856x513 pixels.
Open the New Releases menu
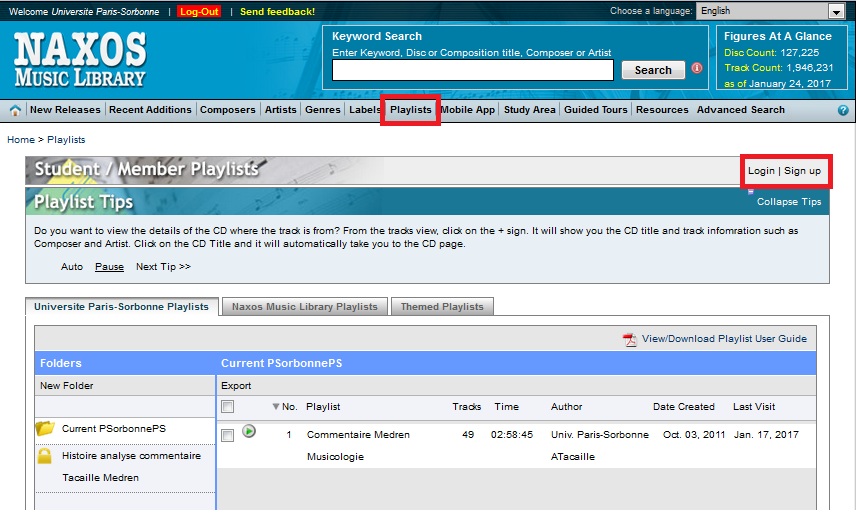pyautogui.click(x=65, y=110)
